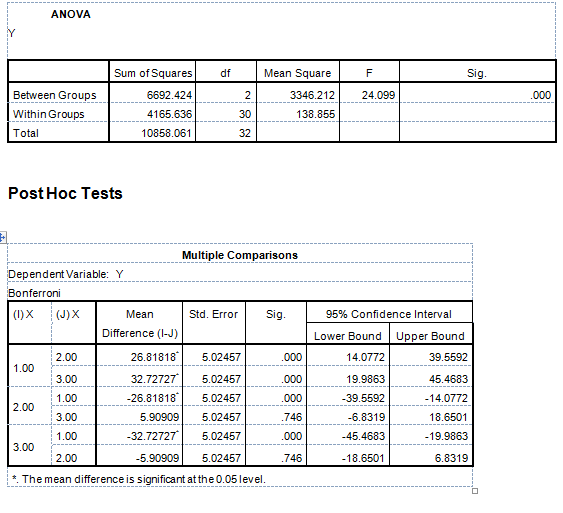Click the Y label under ANOVA
This screenshot has width=563, height=513.
[x=12, y=33]
